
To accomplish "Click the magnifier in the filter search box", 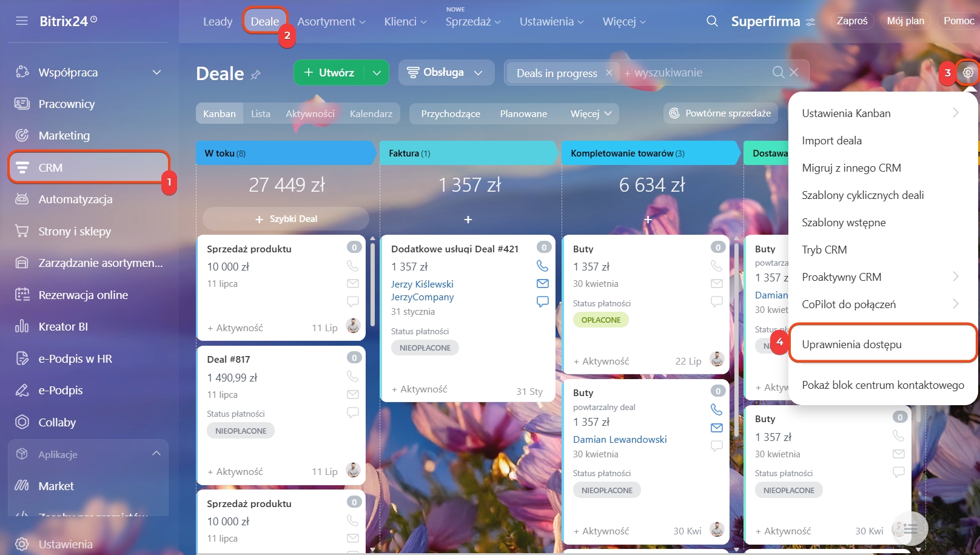I will (x=778, y=72).
